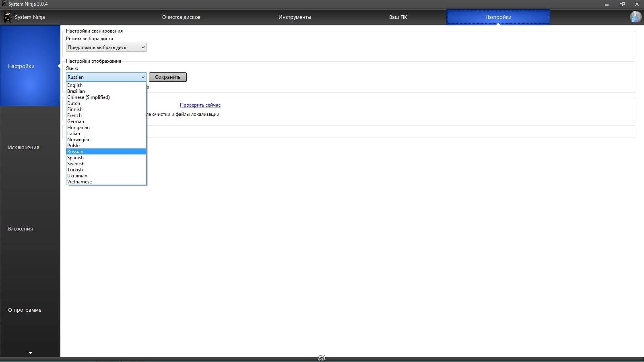
Task: Open Исключения in the sidebar
Action: [30, 147]
